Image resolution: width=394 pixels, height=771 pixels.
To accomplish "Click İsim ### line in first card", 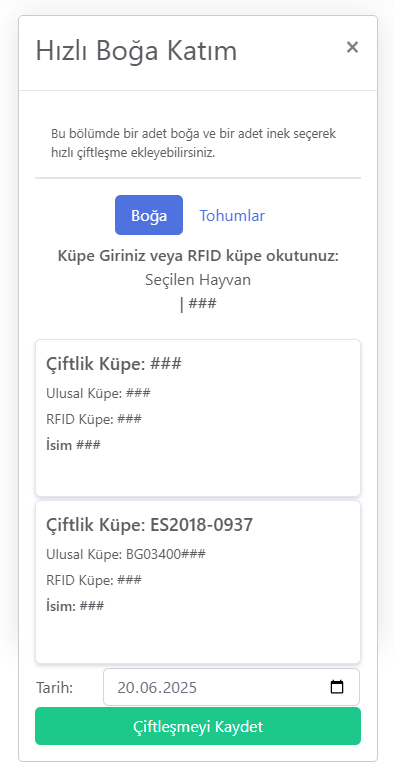I will 73,445.
